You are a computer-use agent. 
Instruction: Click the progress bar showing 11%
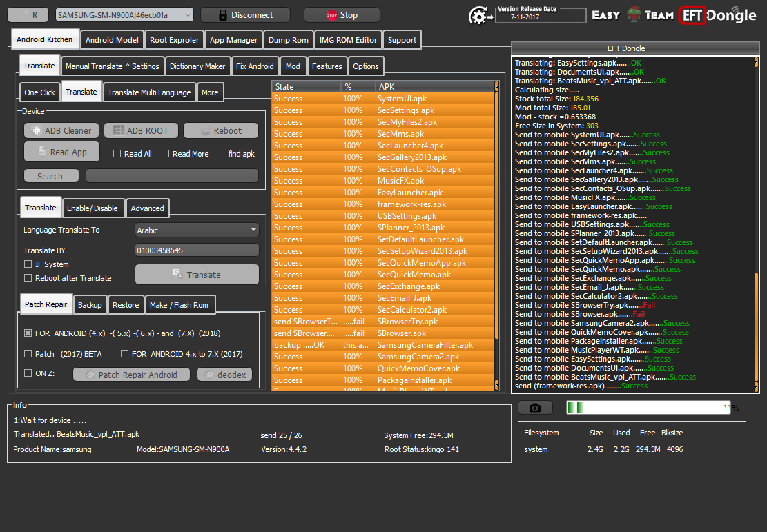click(x=649, y=407)
